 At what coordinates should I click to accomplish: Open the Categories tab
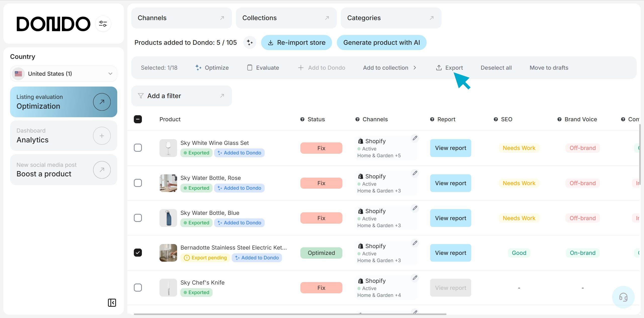[x=391, y=18]
